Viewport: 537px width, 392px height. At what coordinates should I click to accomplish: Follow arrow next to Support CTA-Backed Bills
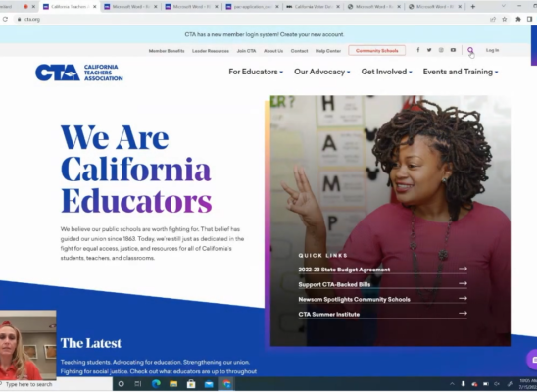(464, 283)
